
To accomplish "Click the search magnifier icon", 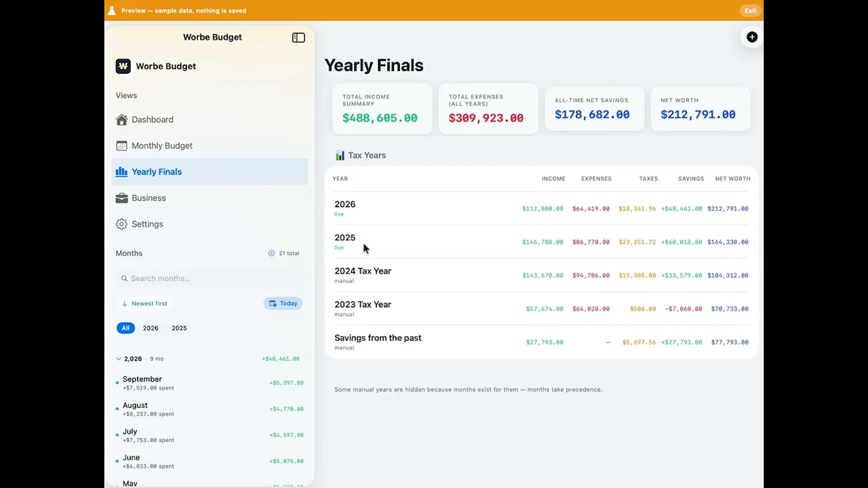I will 124,278.
